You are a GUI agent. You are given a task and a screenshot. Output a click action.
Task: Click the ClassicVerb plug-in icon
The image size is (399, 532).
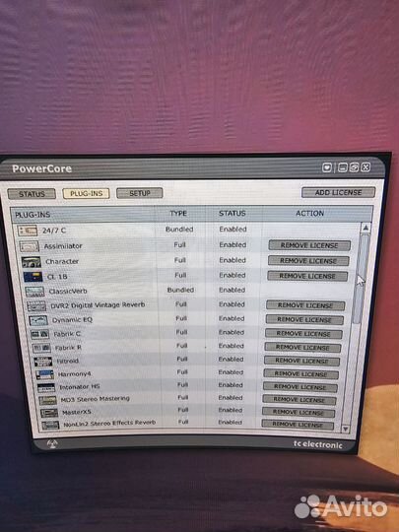(34, 292)
